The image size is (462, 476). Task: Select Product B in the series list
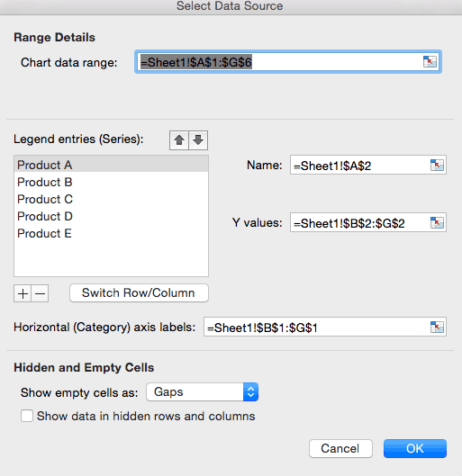tap(111, 182)
